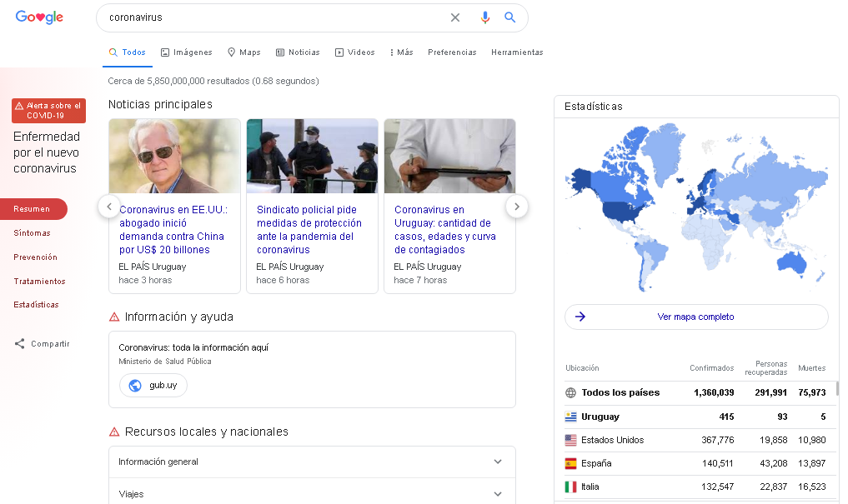Open the arrow icon to view full map
The image size is (848, 504).
(579, 317)
